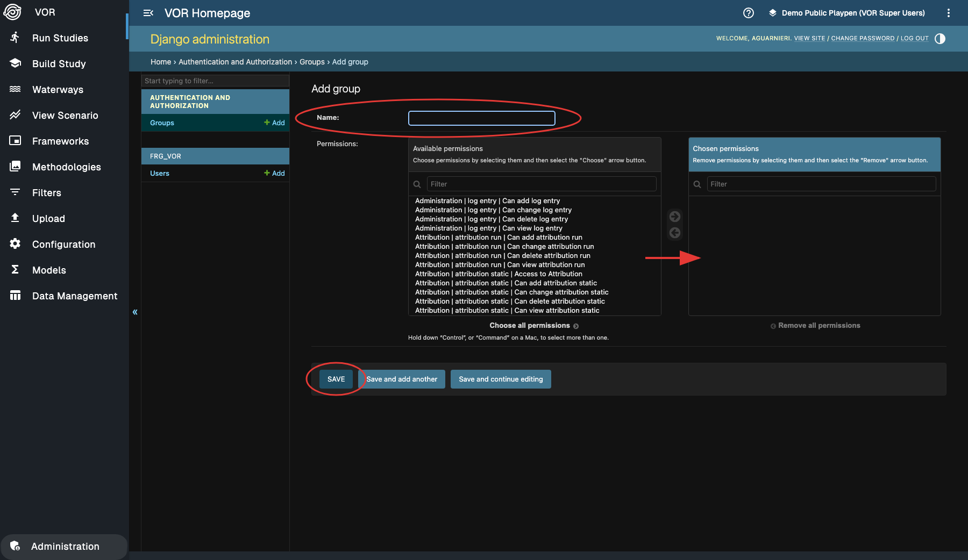Select 'Can add attribution run' permission
This screenshot has height=560, width=968.
[499, 238]
